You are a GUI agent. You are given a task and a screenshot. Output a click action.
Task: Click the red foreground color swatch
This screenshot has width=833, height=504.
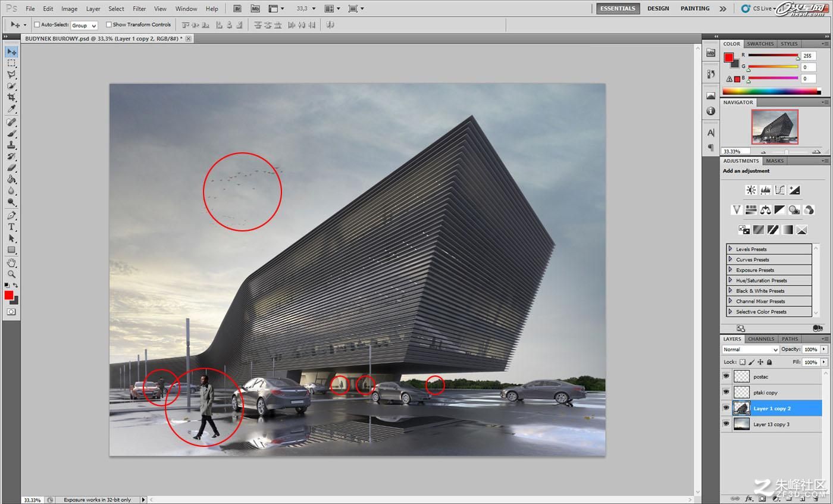point(8,295)
